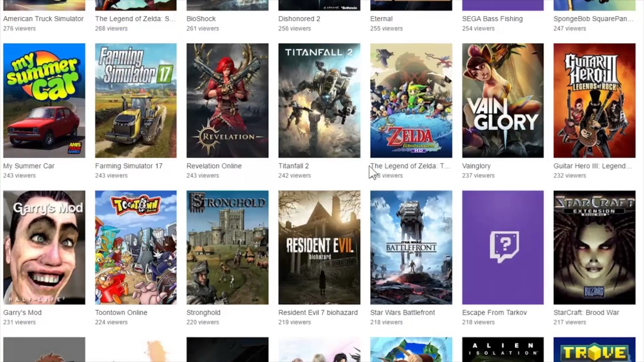Click the StarCraft: Brood War title link
The height and width of the screenshot is (362, 644).
[587, 313]
